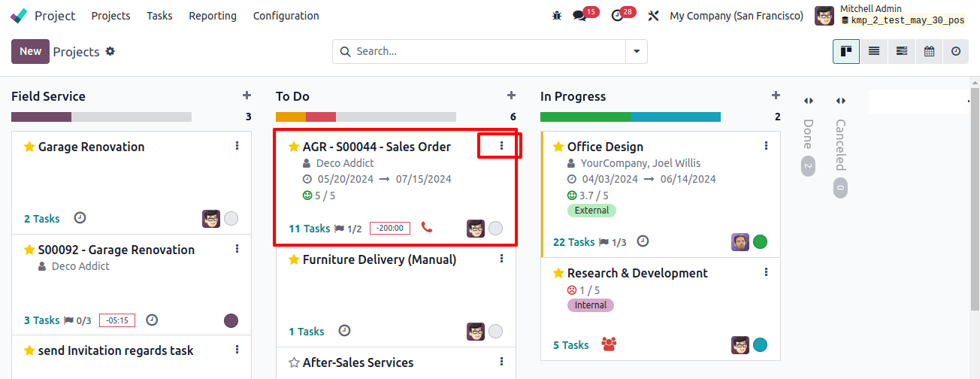Open the Projects menu
The width and height of the screenshot is (980, 379).
(x=110, y=16)
